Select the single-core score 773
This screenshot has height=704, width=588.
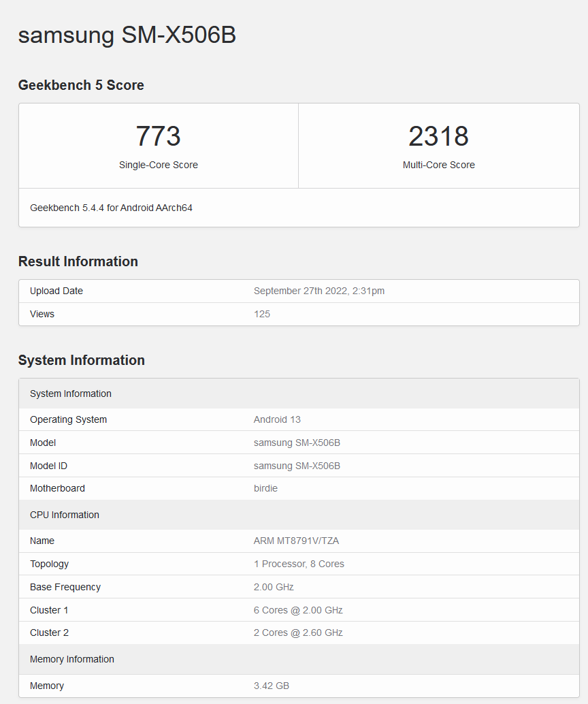point(158,136)
